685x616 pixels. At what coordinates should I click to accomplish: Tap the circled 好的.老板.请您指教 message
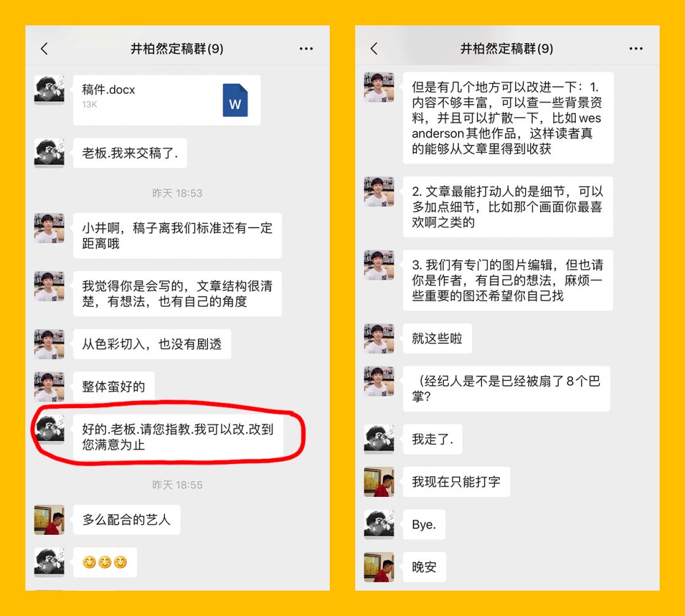pos(178,437)
